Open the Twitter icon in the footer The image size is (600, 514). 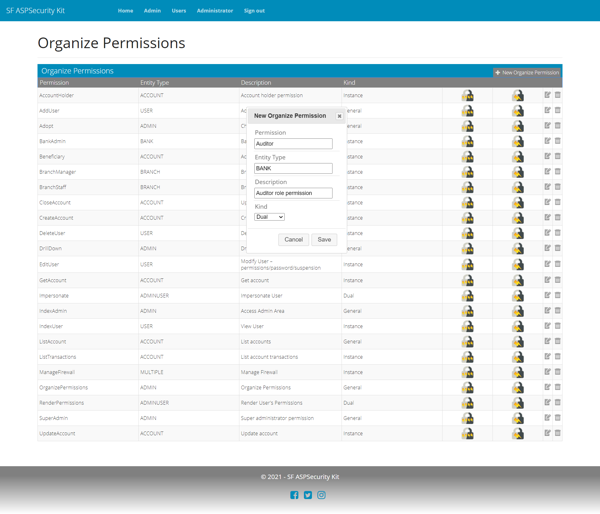(x=308, y=495)
